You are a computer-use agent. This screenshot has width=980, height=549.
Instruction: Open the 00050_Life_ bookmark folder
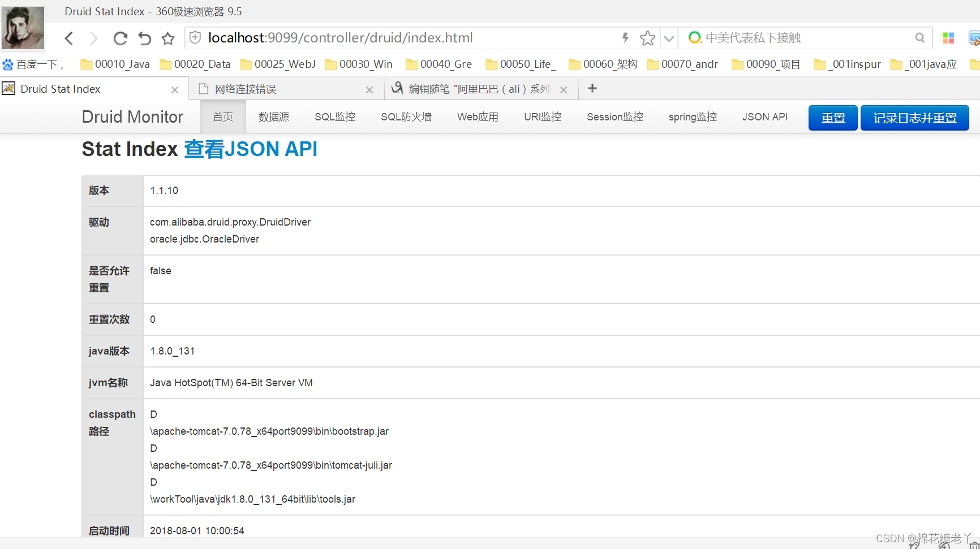(521, 64)
